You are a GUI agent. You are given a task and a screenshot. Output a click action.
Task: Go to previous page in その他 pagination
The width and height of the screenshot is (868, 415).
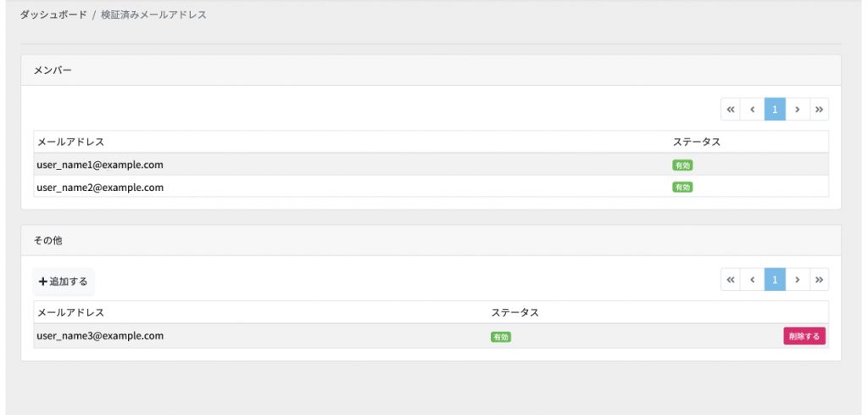click(752, 280)
